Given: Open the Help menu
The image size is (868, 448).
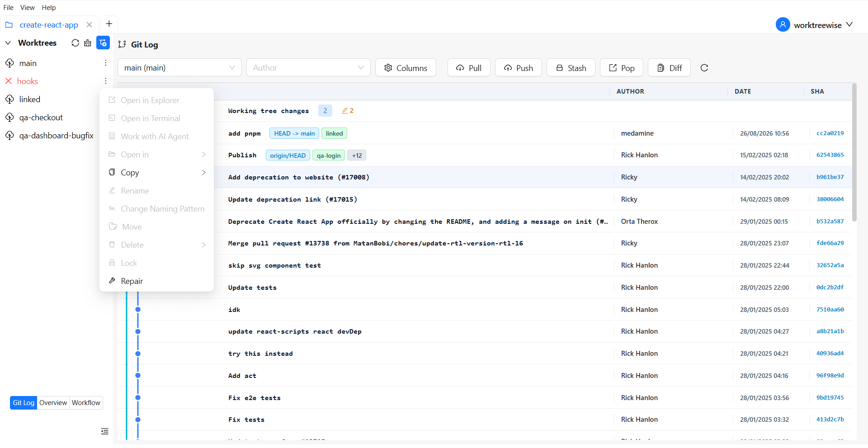Looking at the screenshot, I should coord(49,8).
